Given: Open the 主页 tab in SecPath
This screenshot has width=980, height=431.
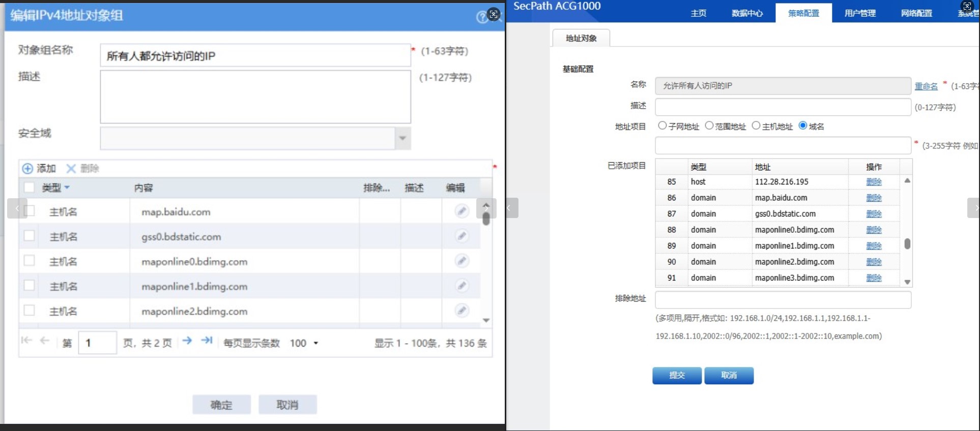Looking at the screenshot, I should 698,13.
